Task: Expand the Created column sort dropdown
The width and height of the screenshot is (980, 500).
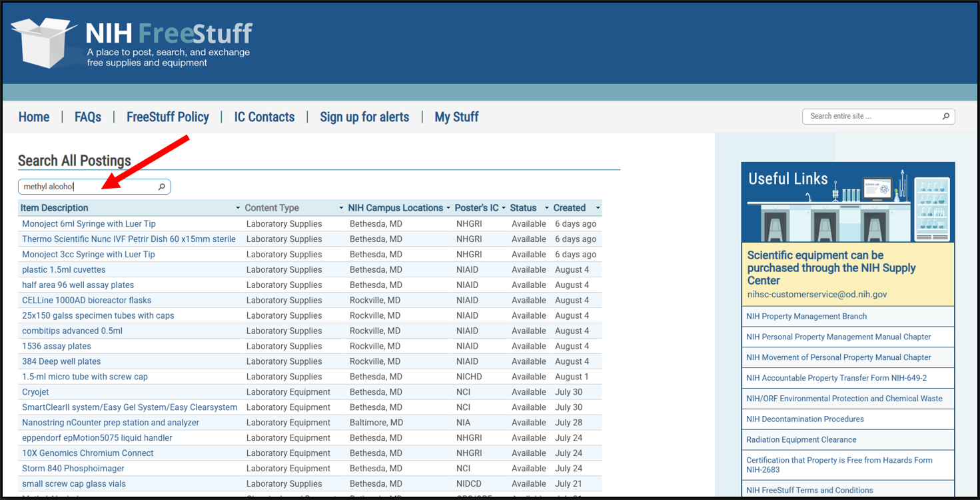Action: [598, 209]
